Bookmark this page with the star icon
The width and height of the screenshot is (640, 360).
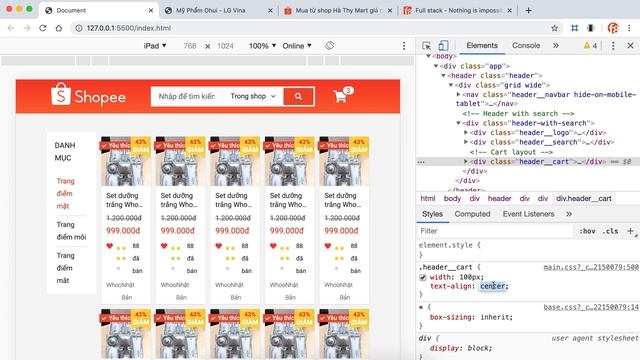(554, 28)
